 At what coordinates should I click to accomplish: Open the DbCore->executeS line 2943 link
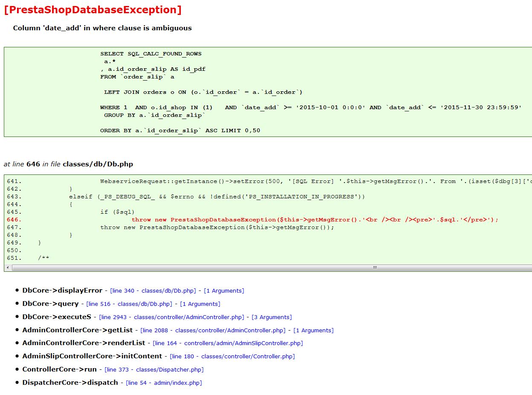coord(171,317)
